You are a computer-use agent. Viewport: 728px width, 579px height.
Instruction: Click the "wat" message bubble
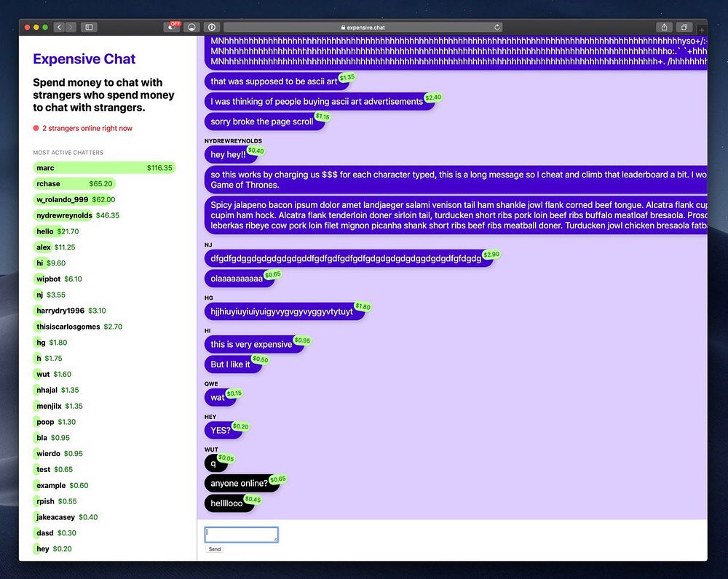[220, 397]
